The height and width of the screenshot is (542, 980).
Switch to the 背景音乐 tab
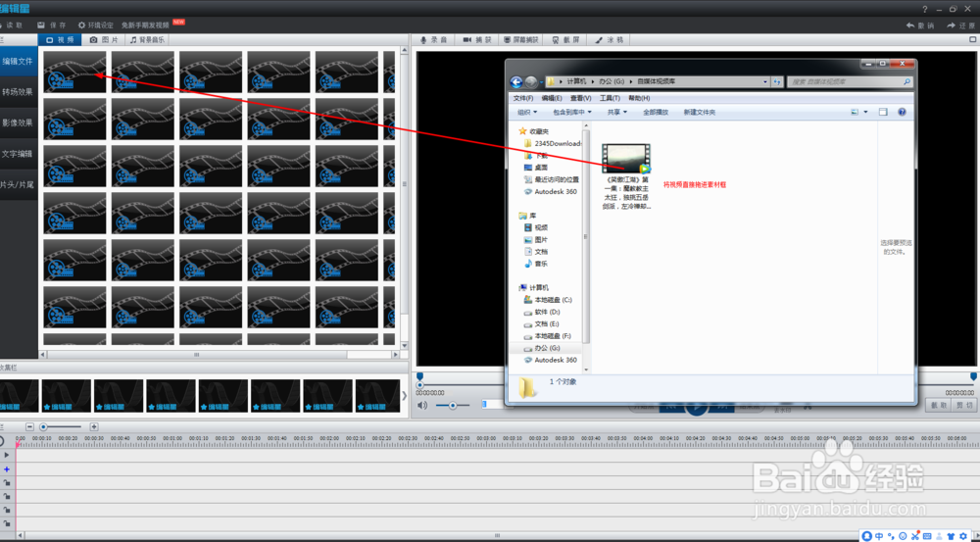(x=148, y=39)
